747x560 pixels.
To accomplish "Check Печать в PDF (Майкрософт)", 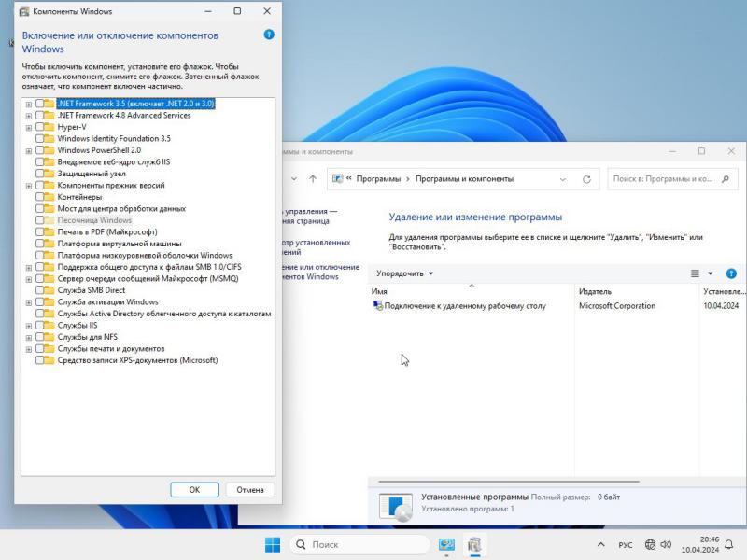I will (x=39, y=231).
